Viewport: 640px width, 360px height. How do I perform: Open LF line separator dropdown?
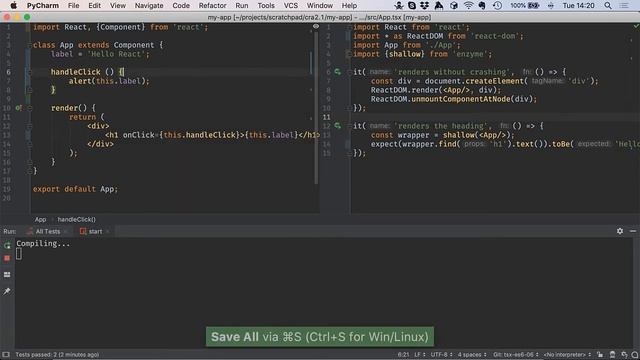click(420, 355)
